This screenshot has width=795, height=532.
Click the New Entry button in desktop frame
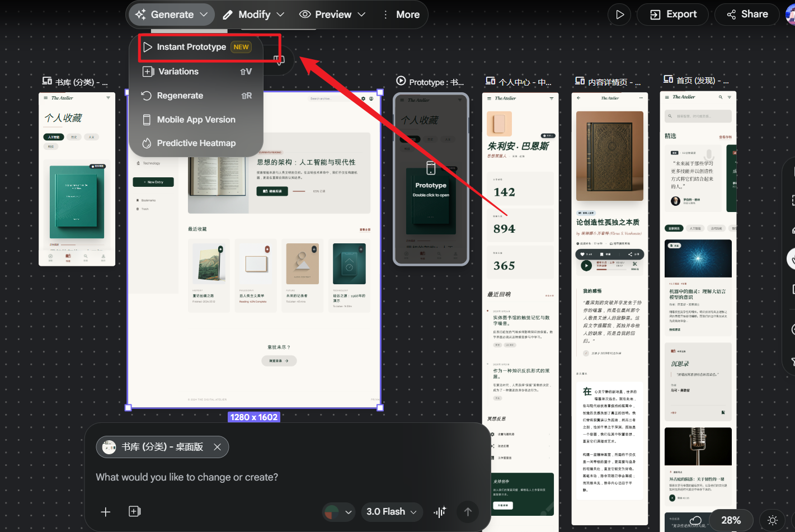coord(153,182)
